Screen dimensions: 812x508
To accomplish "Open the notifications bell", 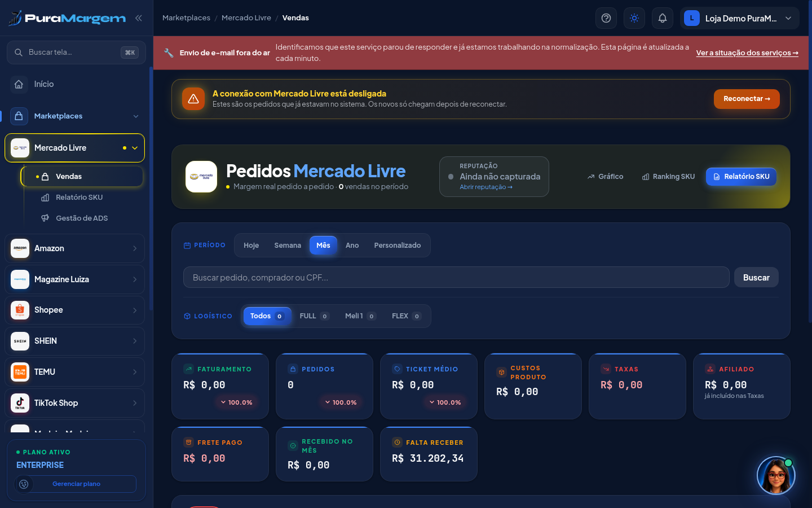I will pyautogui.click(x=663, y=18).
